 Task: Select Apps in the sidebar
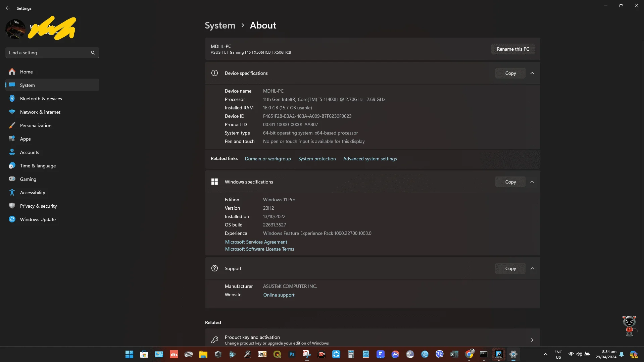[52, 139]
